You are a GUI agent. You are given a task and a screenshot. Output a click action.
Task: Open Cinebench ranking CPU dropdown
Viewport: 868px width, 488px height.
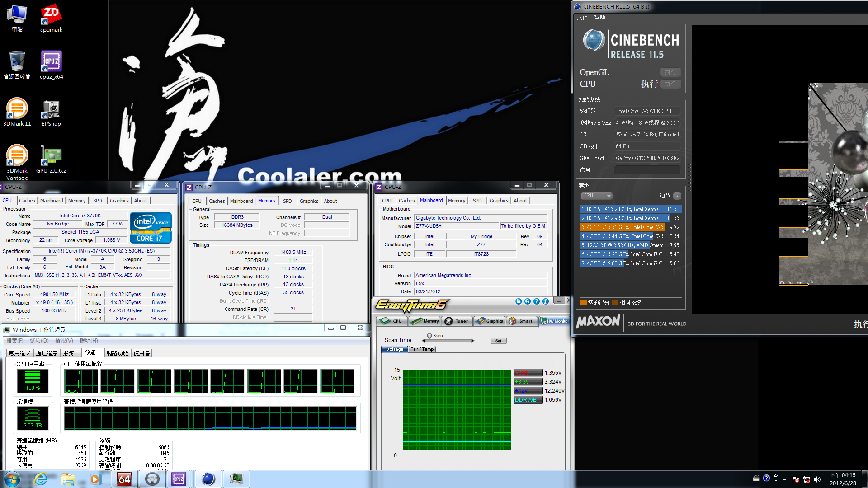pos(597,196)
